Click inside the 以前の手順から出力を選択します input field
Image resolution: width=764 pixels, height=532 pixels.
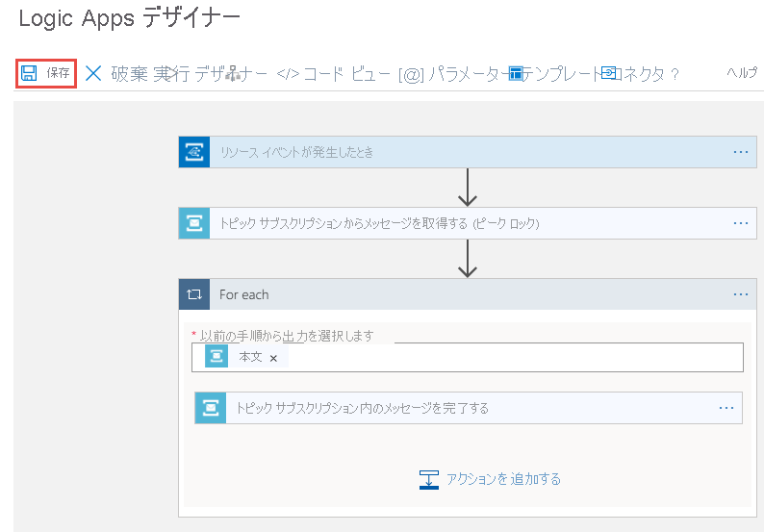click(468, 357)
